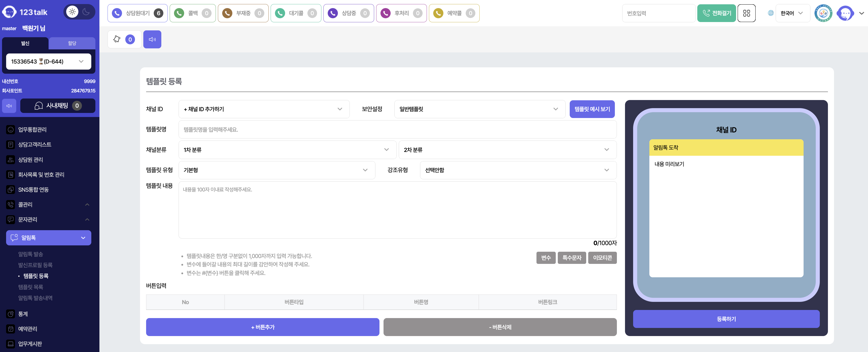Screen dimensions: 868x352
Task: Click the keypad grid icon beside 전화걸기
Action: click(746, 13)
